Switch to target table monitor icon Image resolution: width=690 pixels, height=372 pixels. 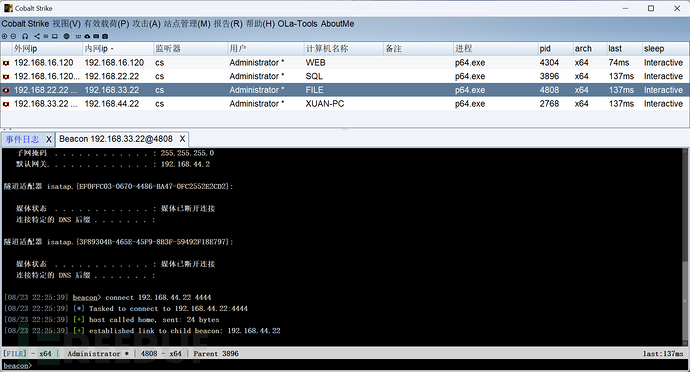(55, 36)
